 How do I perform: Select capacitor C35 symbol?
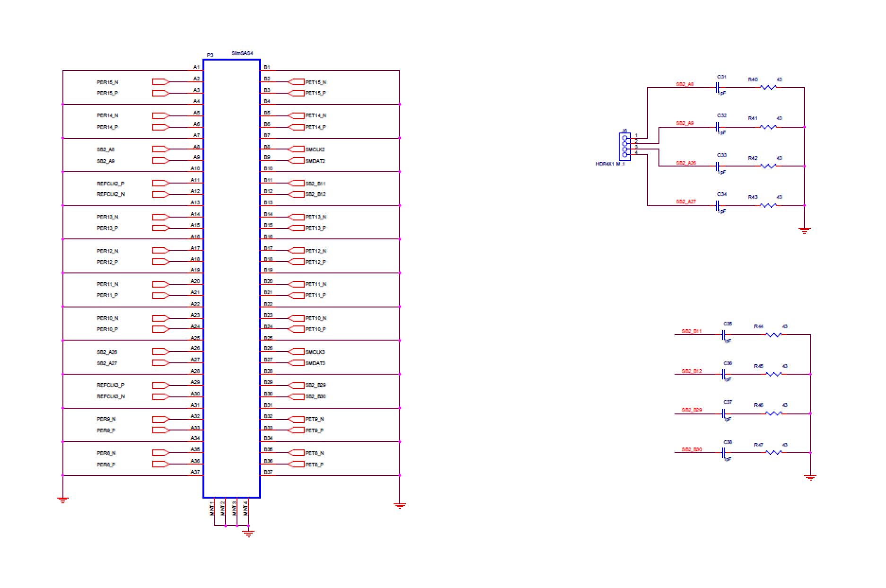[x=724, y=335]
